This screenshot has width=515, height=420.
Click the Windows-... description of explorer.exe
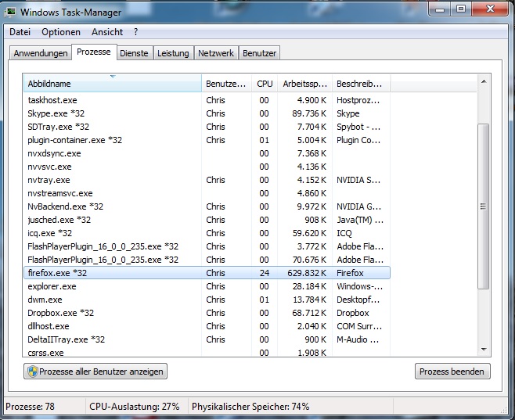point(360,286)
